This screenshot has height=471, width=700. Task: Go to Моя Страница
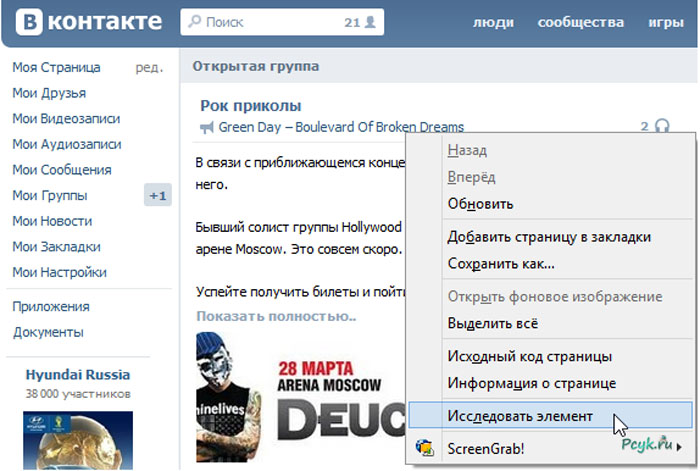pyautogui.click(x=56, y=67)
